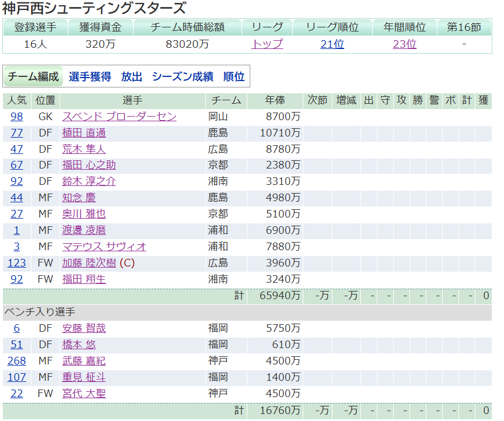Viewport: 504px width, 421px height.
Task: Click popularity 92 in 福田 翔生 row
Action: pos(17,279)
